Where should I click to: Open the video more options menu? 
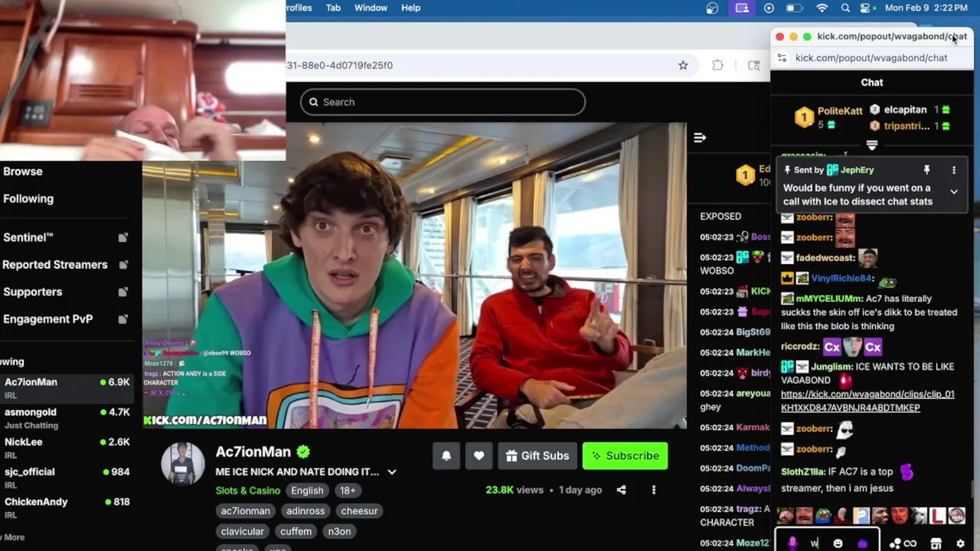pyautogui.click(x=653, y=490)
